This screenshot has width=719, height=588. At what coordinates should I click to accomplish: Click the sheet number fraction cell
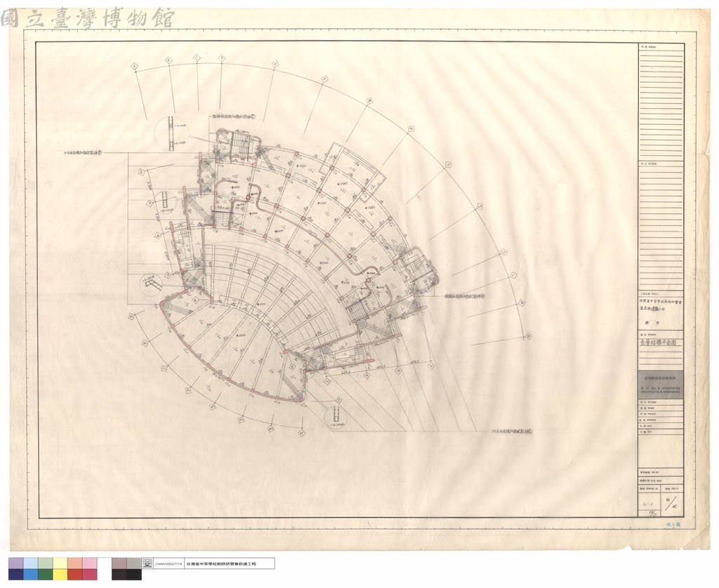tap(673, 504)
